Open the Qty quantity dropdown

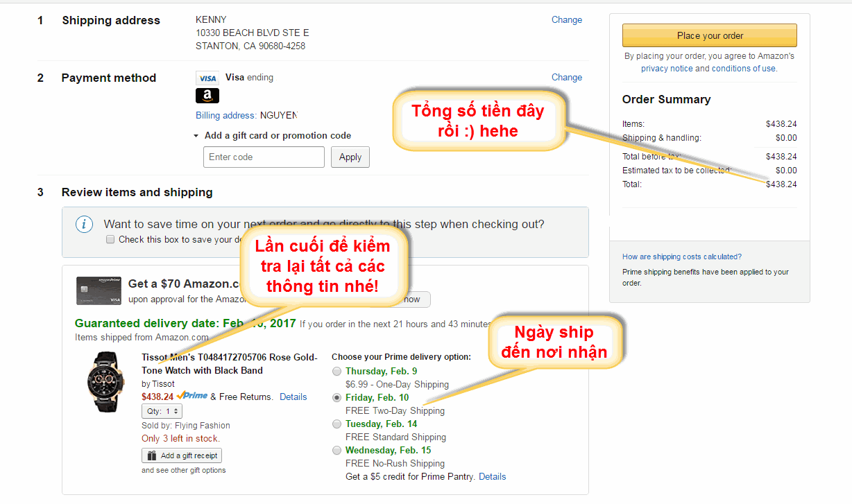pos(162,411)
